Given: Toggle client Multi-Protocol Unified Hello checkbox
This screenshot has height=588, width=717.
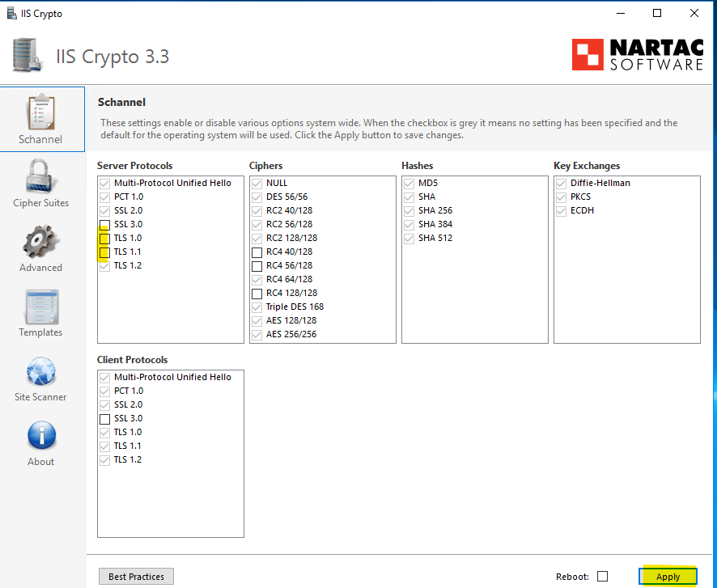Looking at the screenshot, I should click(x=104, y=378).
